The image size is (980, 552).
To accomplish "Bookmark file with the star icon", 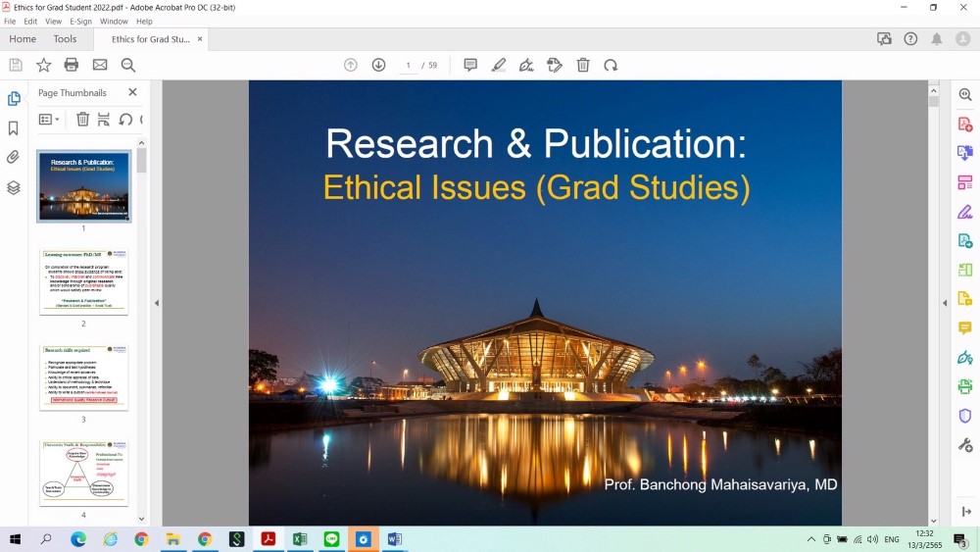I will (43, 65).
